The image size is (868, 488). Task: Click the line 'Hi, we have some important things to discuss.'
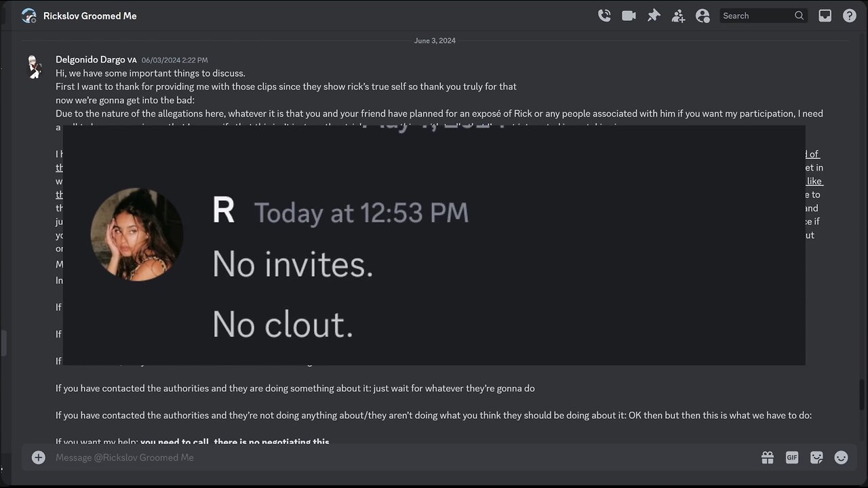151,73
